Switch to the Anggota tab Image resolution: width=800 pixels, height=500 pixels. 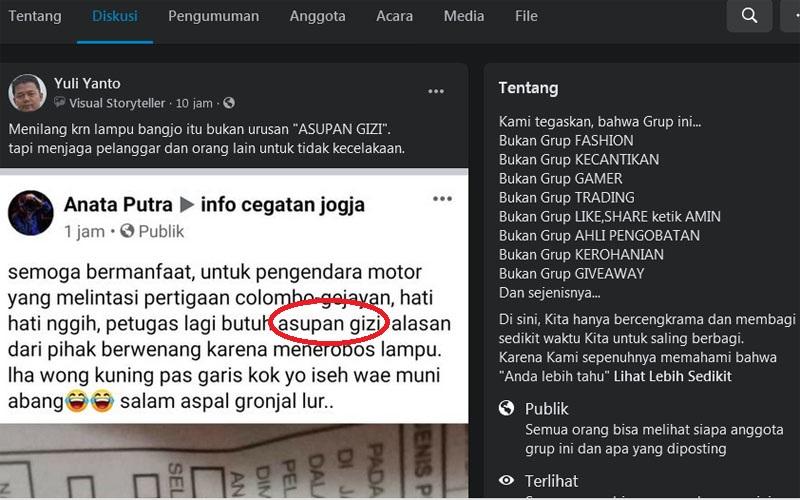[317, 16]
